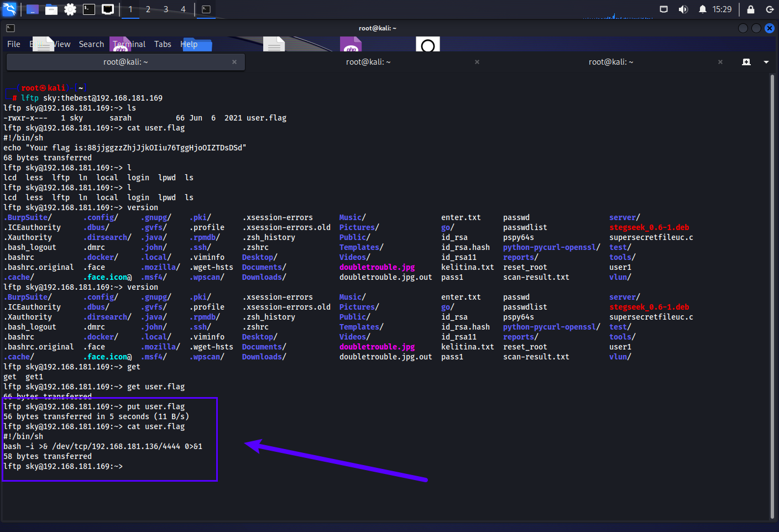
Task: Click first .face.icon@ entry
Action: tap(108, 277)
